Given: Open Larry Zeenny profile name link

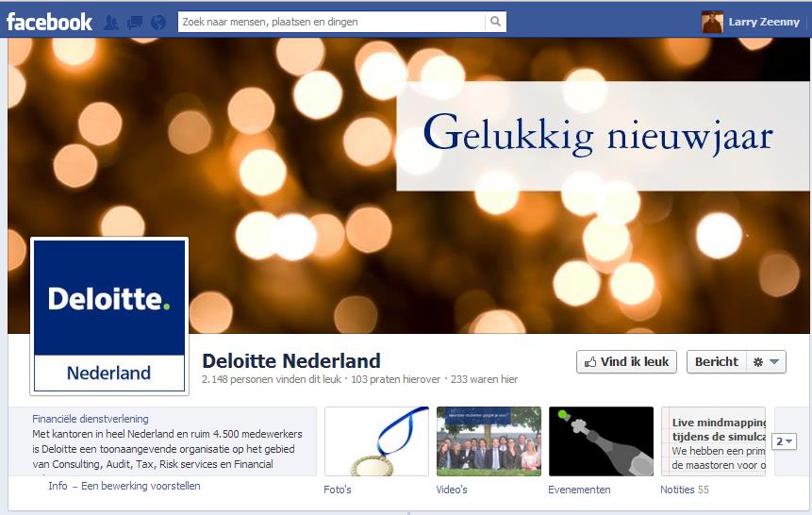Looking at the screenshot, I should 764,22.
